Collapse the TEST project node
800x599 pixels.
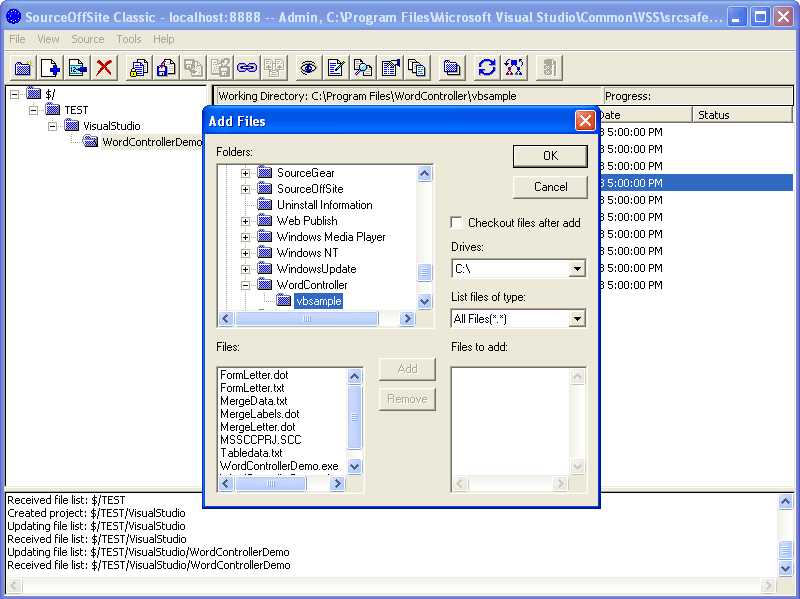point(33,110)
